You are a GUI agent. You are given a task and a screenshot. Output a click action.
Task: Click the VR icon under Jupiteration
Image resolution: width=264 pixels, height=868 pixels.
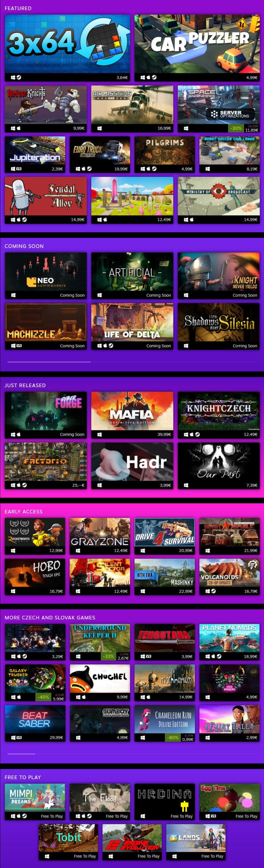coord(19,169)
